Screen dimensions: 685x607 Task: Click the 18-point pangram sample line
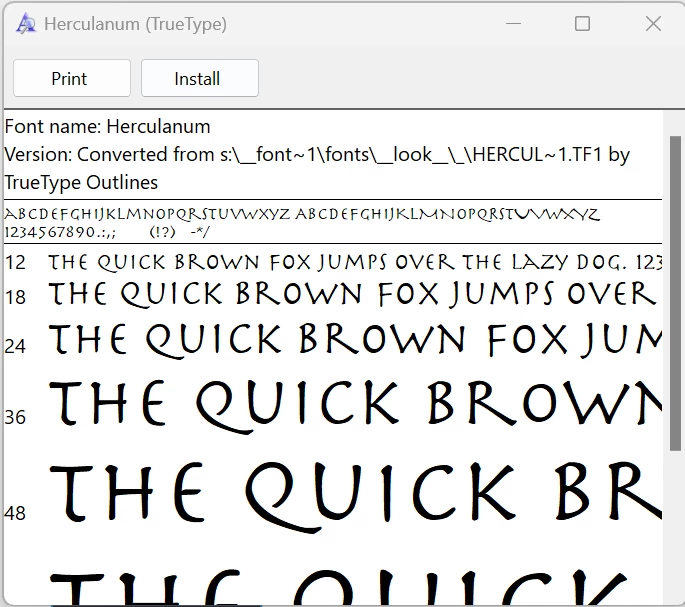point(353,294)
